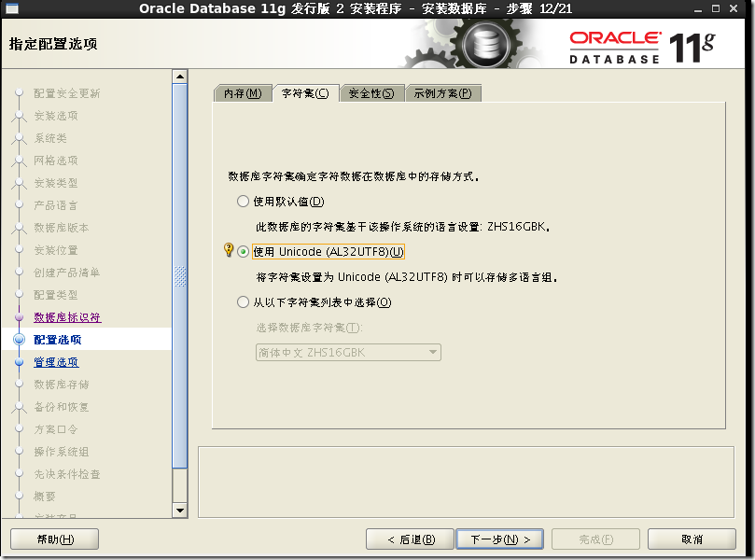
Task: Switch to the 示例方案(P) tab
Action: [443, 93]
